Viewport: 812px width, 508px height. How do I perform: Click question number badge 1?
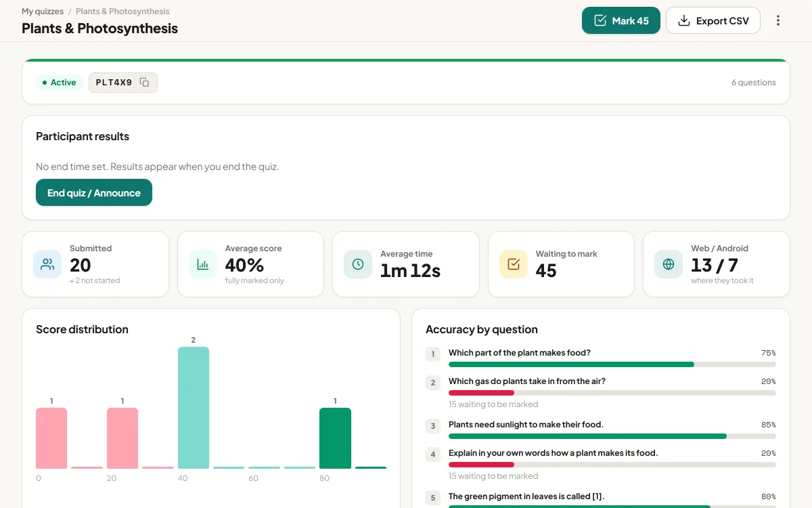[433, 354]
